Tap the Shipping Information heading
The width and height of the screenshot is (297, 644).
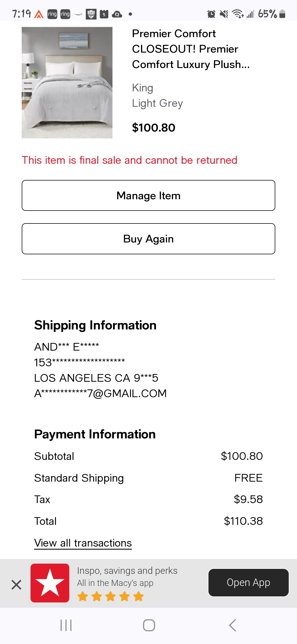(95, 325)
